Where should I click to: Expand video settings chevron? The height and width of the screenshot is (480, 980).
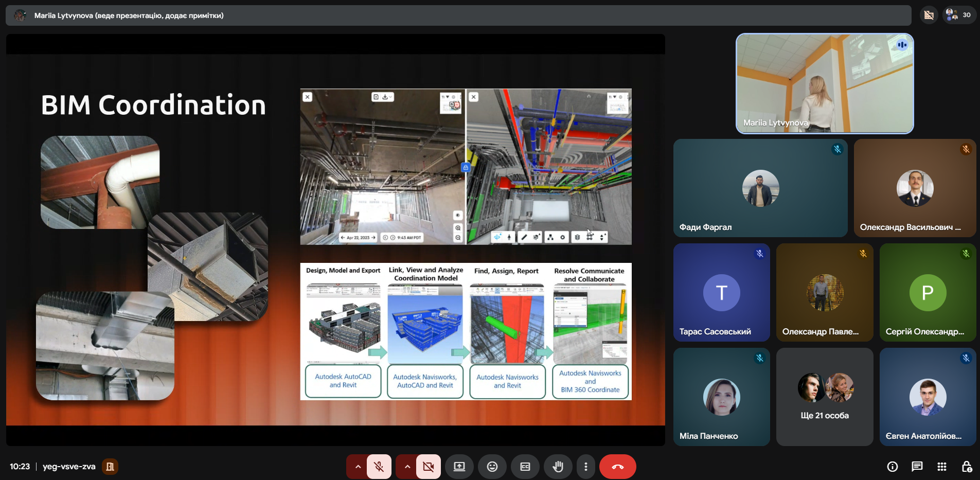(x=407, y=467)
